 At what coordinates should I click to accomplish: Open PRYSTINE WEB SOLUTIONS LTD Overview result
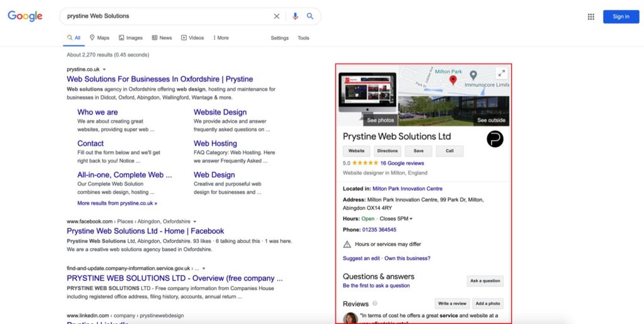[175, 279]
